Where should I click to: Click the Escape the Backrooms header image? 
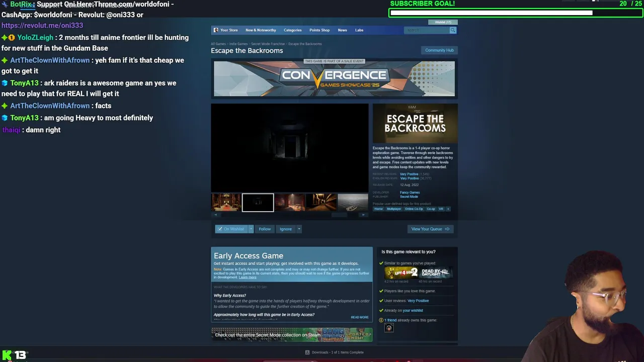[415, 124]
